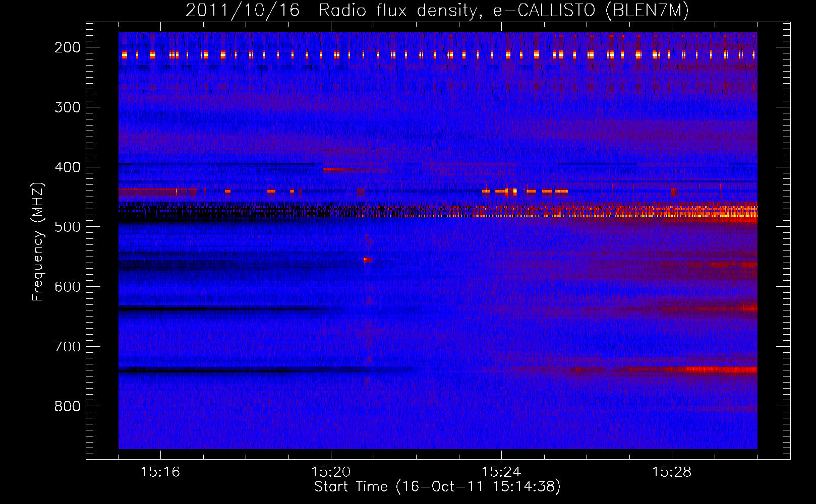Viewport: 816px width, 504px height.
Task: Click the 300 frequency tick label
Action: 68,107
